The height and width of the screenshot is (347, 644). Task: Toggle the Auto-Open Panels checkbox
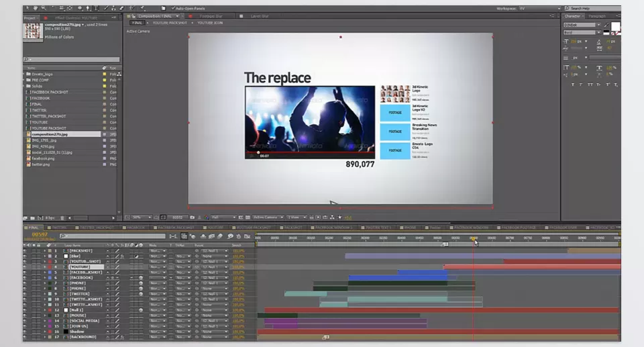coord(174,9)
